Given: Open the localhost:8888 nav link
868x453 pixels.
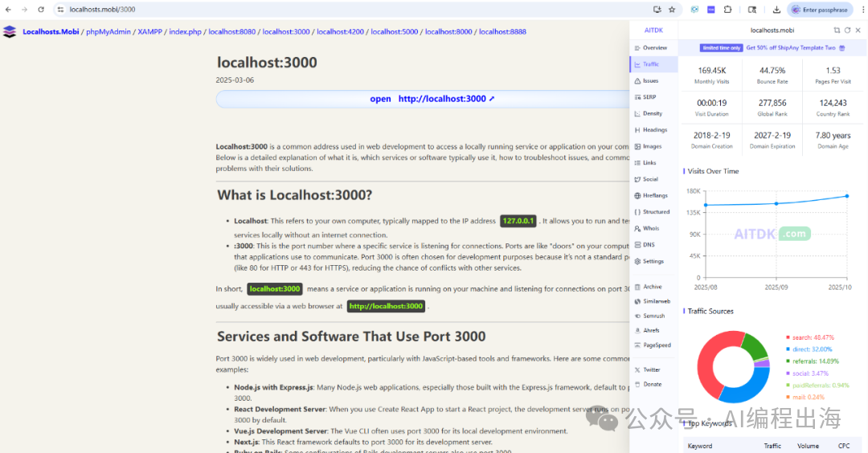Looking at the screenshot, I should [x=502, y=31].
